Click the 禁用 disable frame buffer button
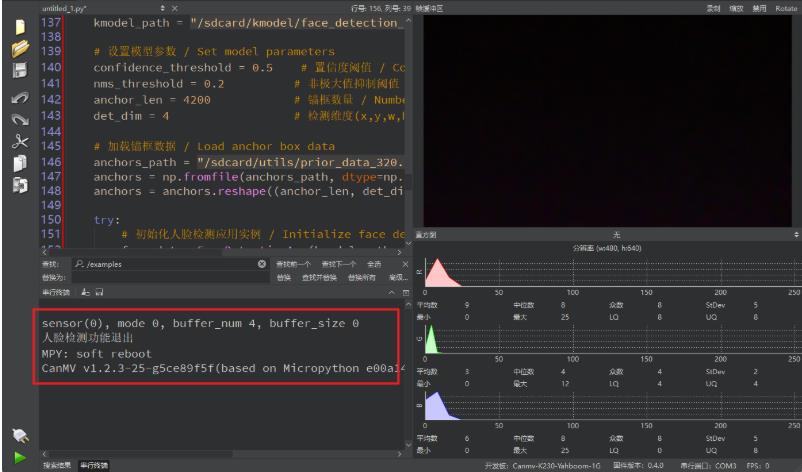The height and width of the screenshot is (472, 802). point(760,7)
